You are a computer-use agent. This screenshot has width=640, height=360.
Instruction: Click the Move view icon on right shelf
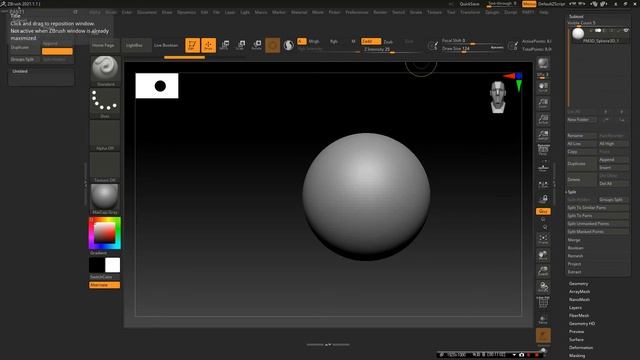point(543,255)
